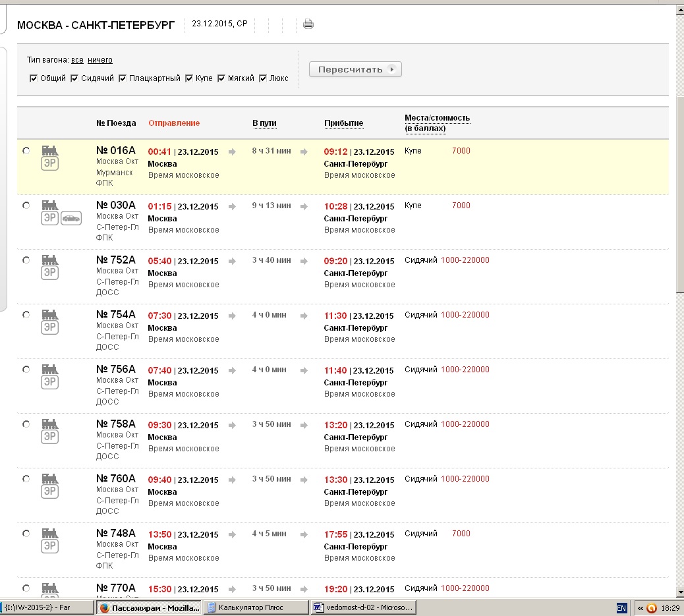Open the vedomost-d-02 Word taskbar item
This screenshot has height=616, width=684.
pyautogui.click(x=364, y=607)
